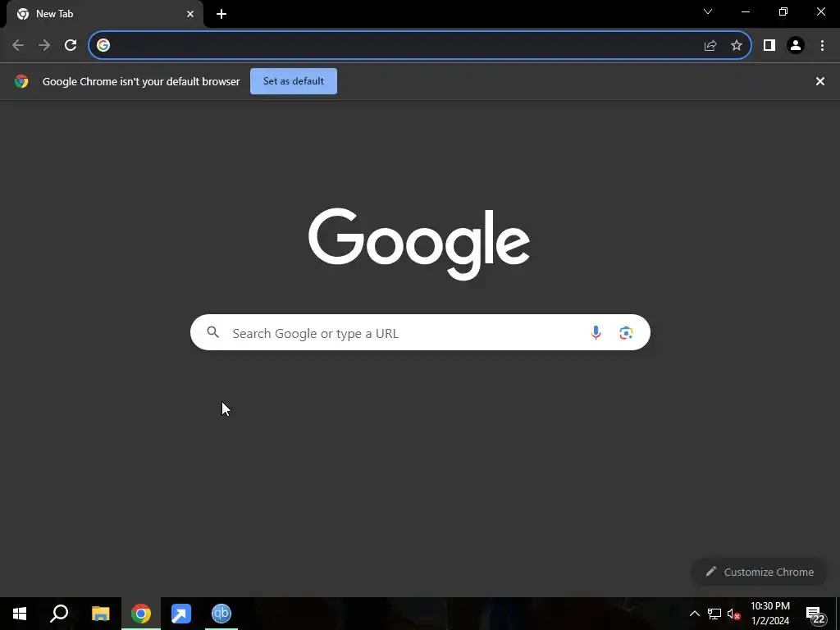Click the magnifier icon in search box

pyautogui.click(x=213, y=333)
